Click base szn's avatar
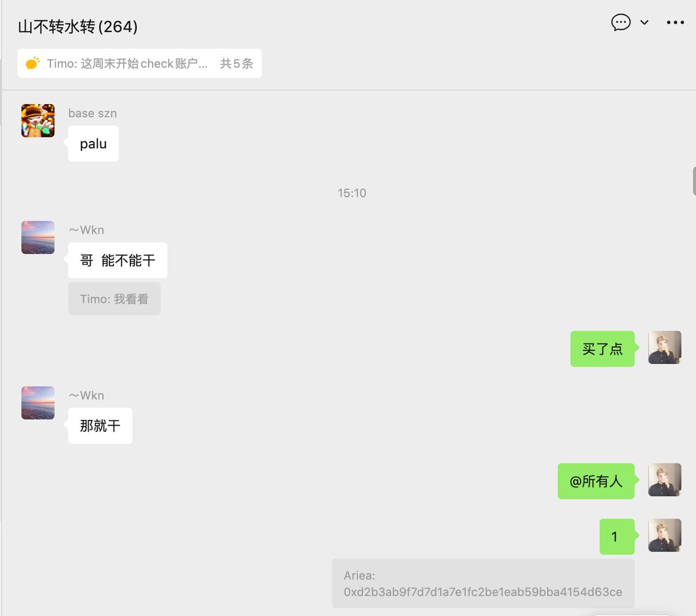The height and width of the screenshot is (616, 696). click(38, 121)
